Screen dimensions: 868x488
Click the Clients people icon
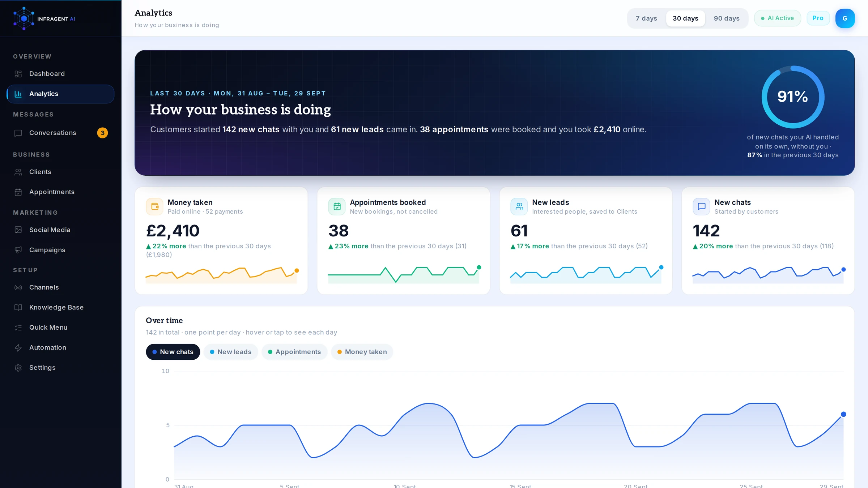pos(18,172)
